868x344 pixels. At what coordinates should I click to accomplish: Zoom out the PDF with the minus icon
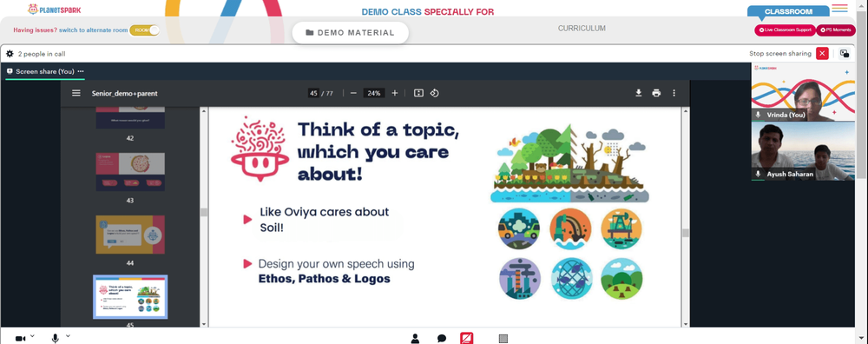click(353, 93)
